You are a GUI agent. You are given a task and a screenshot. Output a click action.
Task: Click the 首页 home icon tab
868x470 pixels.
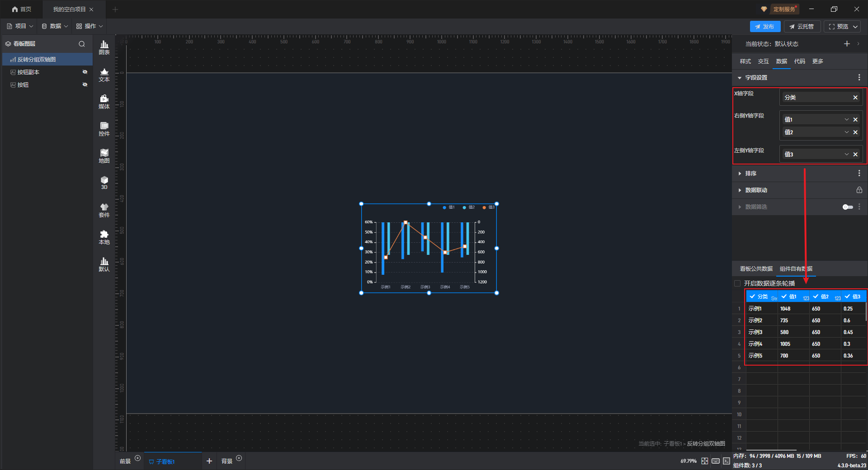(x=22, y=9)
